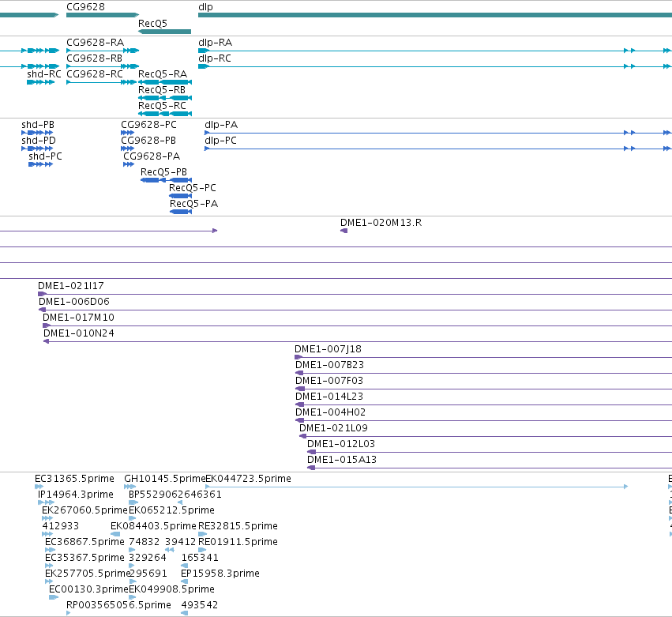The image size is (672, 617).
Task: Select the EC00130.3prime EST
Action: (54, 597)
